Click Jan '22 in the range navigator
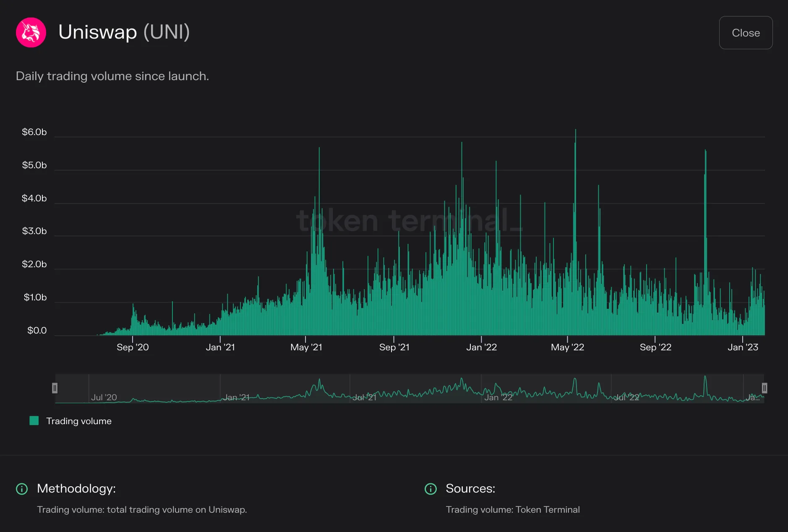Screen dimensions: 788x532 (498, 397)
